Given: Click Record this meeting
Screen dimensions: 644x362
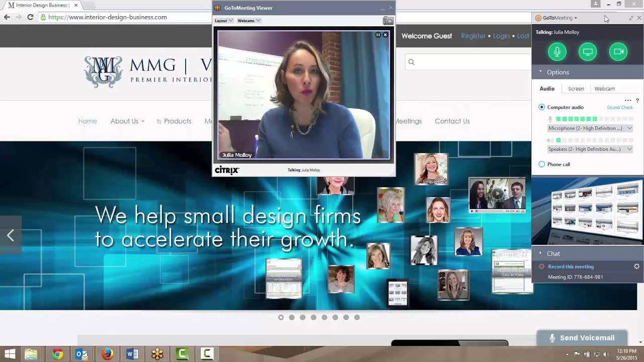Looking at the screenshot, I should pos(571,266).
